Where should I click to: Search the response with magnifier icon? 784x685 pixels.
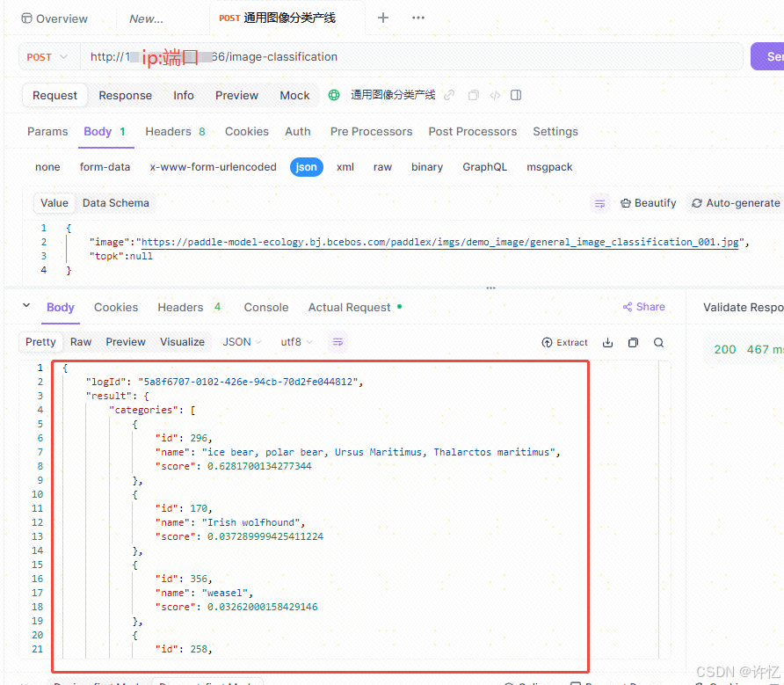[x=658, y=342]
